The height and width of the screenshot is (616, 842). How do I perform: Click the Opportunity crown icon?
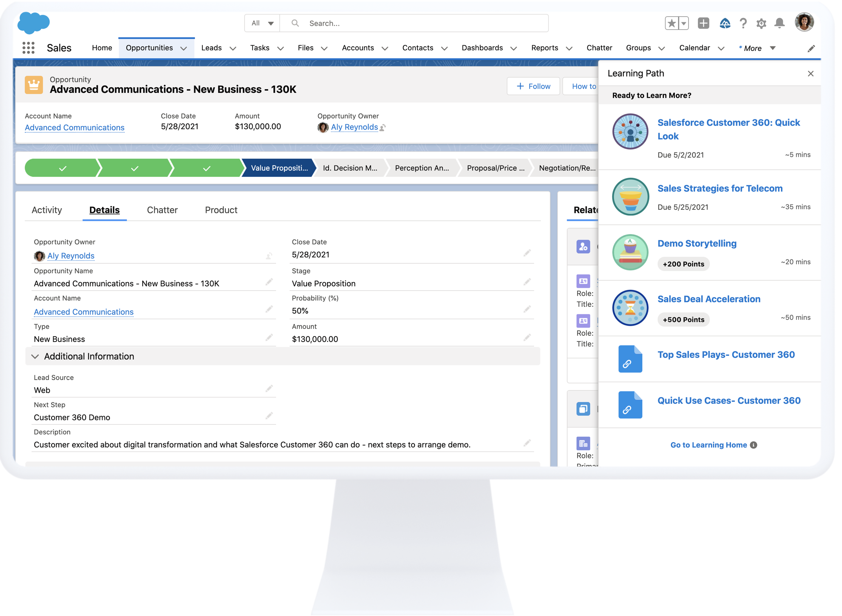click(x=34, y=85)
